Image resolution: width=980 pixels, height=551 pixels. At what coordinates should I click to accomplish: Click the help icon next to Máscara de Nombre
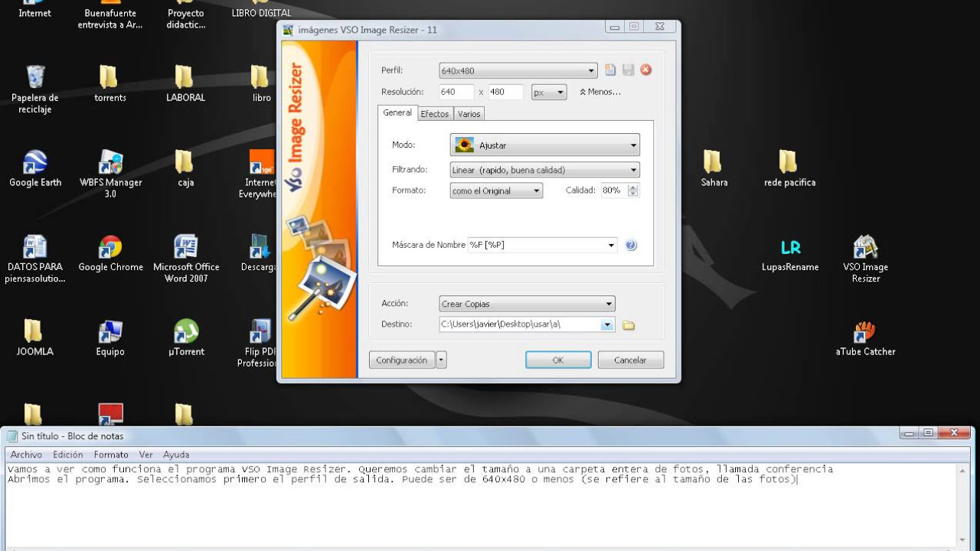point(631,246)
